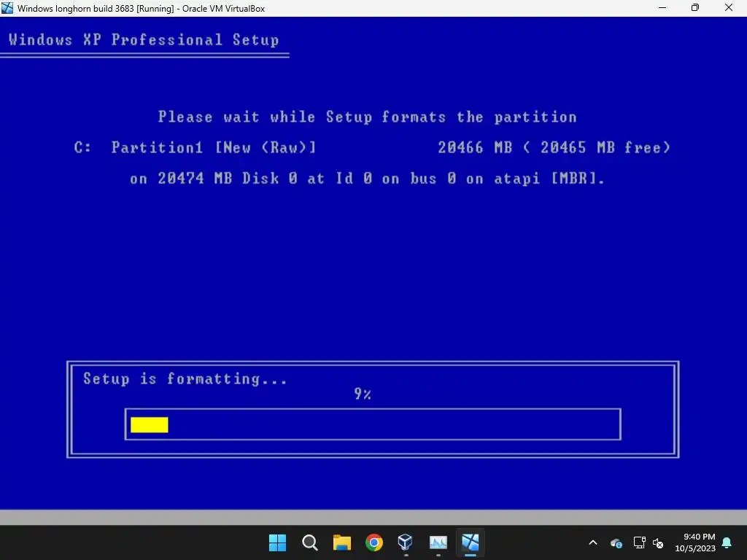Open the network status tray icon
This screenshot has height=560, width=747.
point(639,542)
